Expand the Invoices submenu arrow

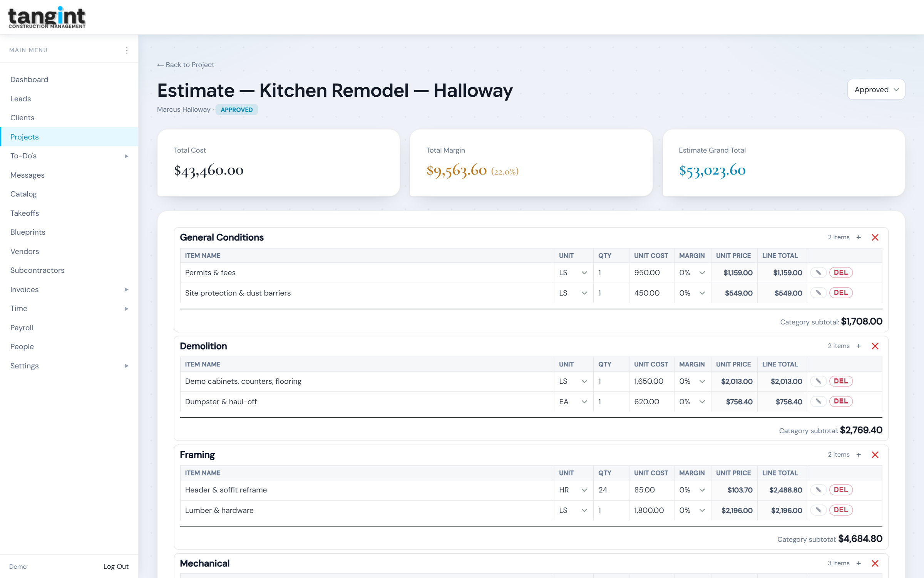pos(126,289)
